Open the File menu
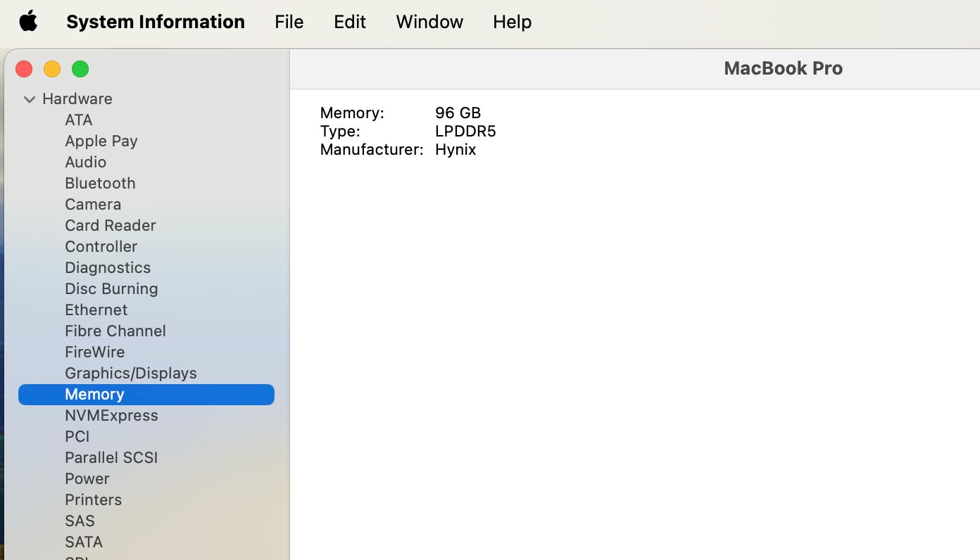 [289, 21]
